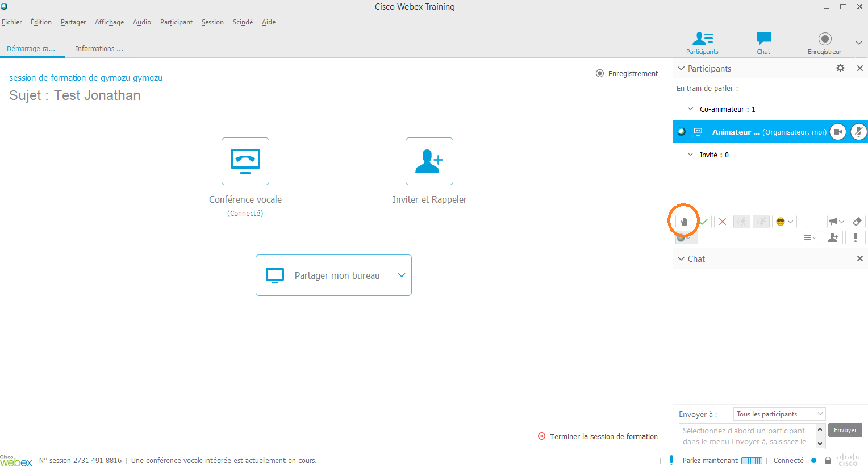Screen dimensions: 868x476
Task: Click the Webex ball icon in title bar
Action: 4,6
